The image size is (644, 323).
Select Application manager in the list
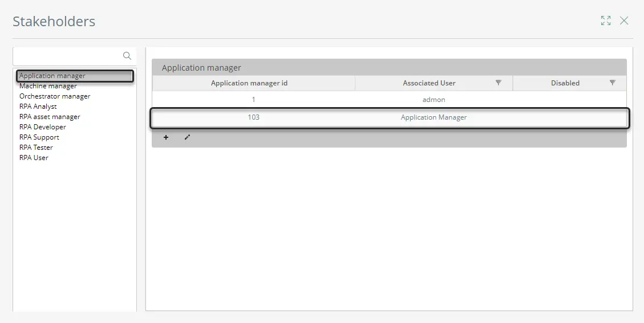(x=75, y=76)
